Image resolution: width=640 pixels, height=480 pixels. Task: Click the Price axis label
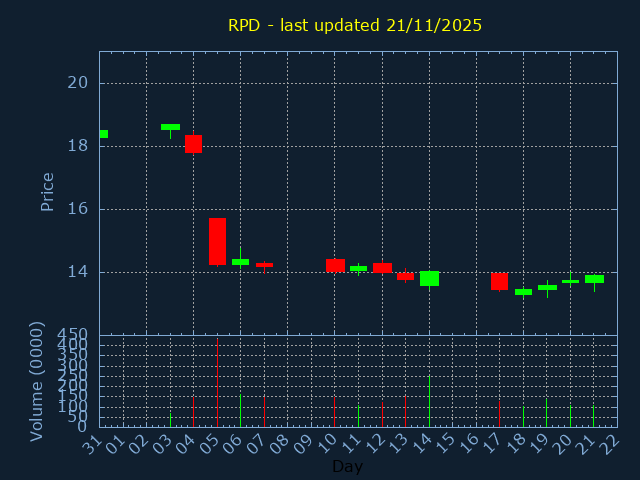(x=47, y=191)
